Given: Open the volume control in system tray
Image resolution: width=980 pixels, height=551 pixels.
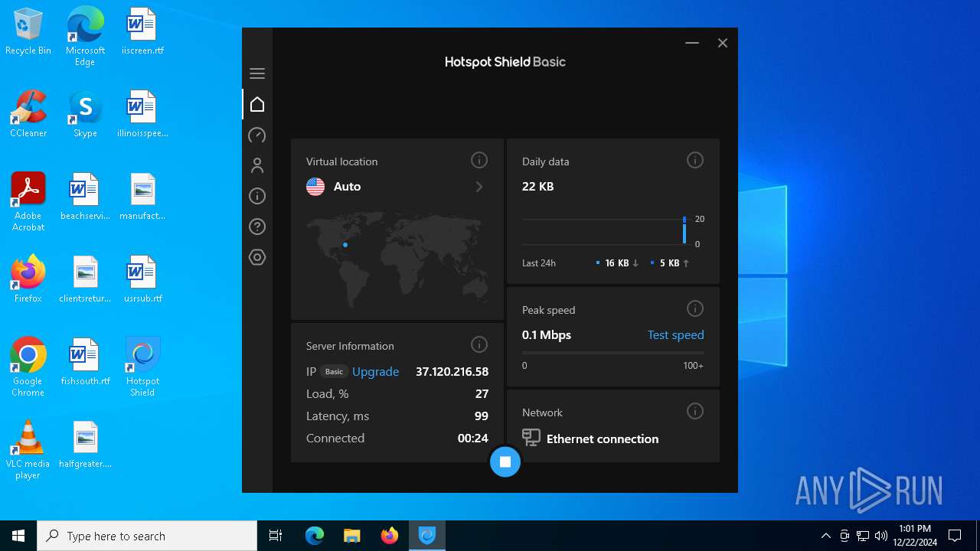Looking at the screenshot, I should click(881, 536).
